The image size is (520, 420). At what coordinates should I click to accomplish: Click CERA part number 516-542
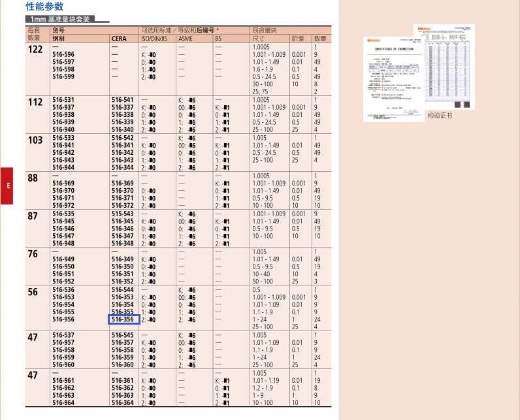[x=123, y=138]
